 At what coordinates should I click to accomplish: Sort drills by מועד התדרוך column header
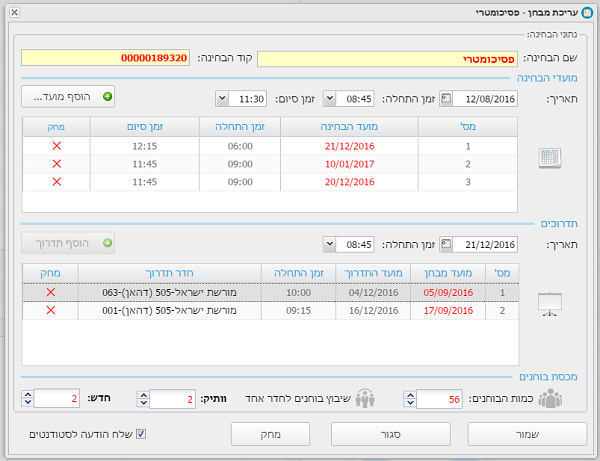tap(373, 273)
